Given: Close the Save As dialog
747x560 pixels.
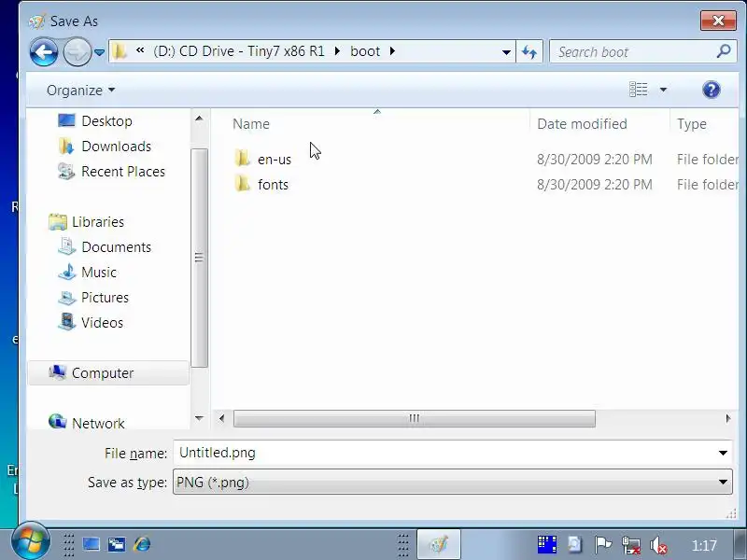Looking at the screenshot, I should [718, 21].
